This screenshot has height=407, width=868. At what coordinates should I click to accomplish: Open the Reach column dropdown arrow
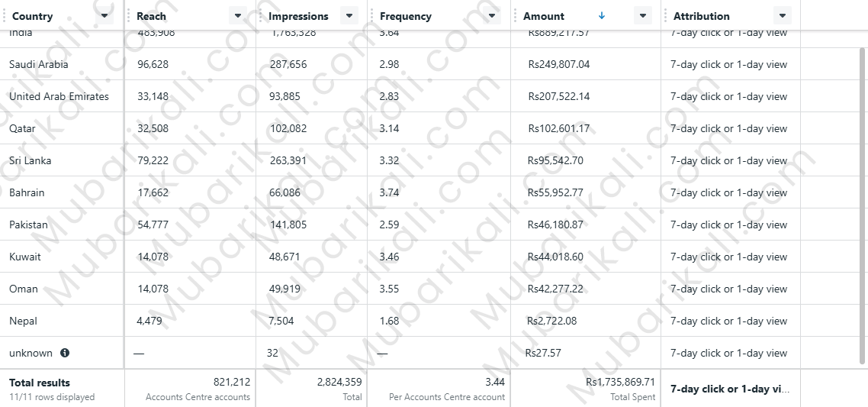point(238,16)
